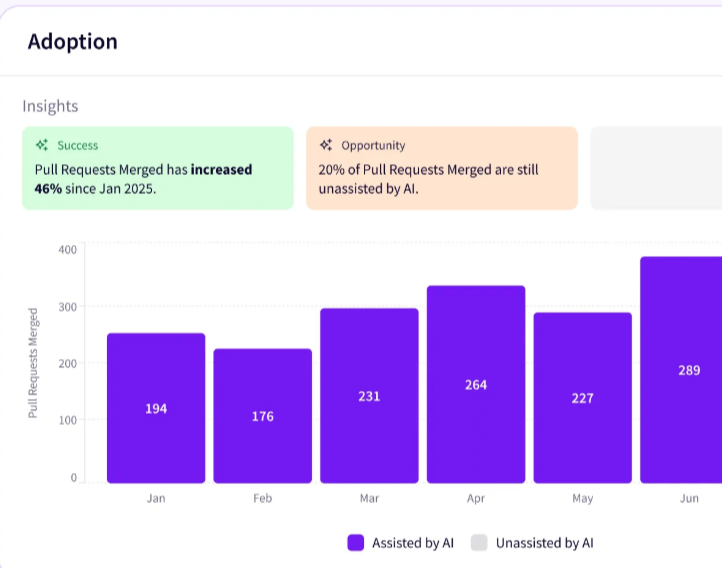Click the Assisted by AI legend label

(413, 543)
